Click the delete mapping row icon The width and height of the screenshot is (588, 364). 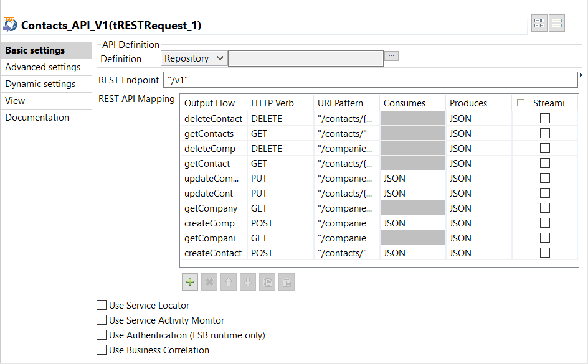coord(209,282)
